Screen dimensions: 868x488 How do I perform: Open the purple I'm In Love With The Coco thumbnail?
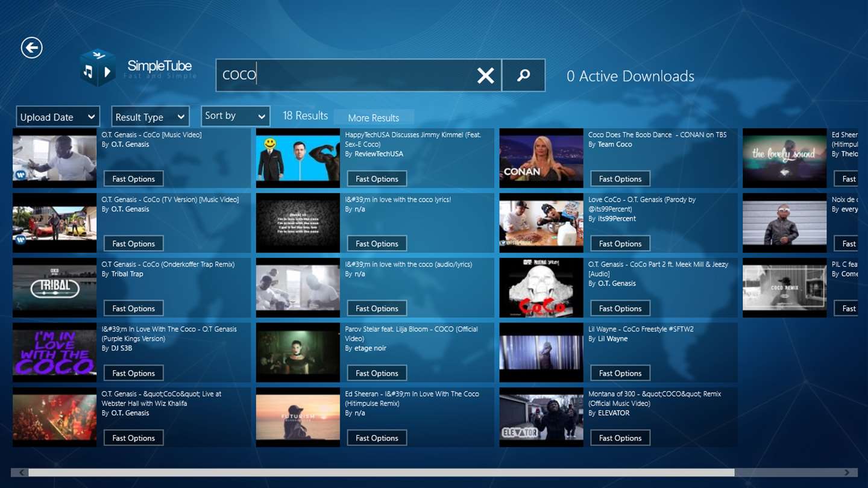pos(54,352)
